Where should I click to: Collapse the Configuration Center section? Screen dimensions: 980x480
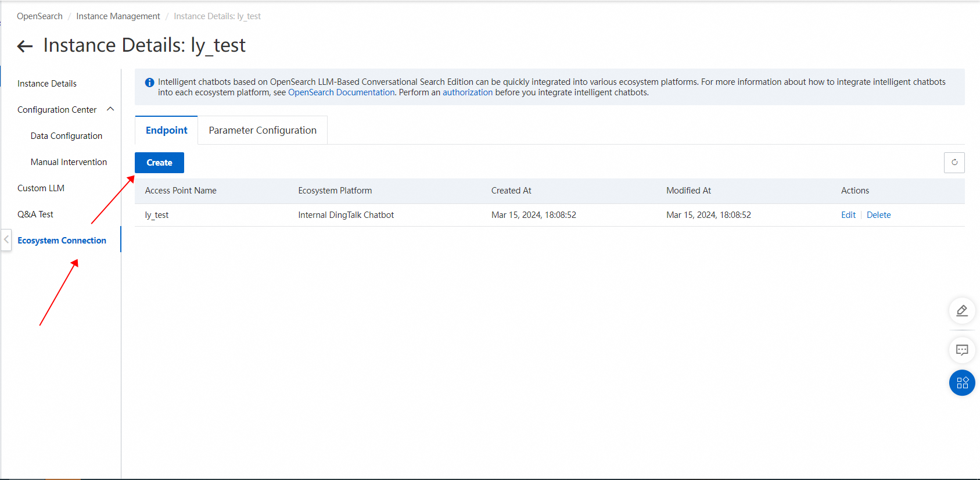click(110, 109)
